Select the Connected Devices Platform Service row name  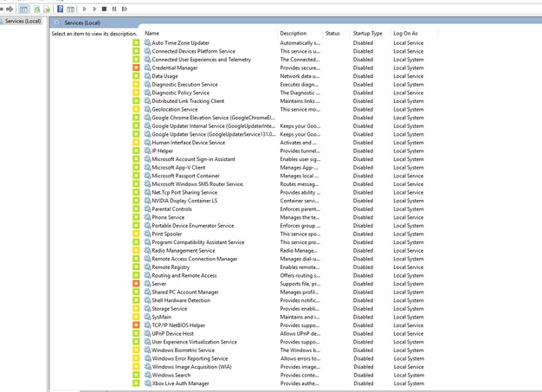[194, 51]
